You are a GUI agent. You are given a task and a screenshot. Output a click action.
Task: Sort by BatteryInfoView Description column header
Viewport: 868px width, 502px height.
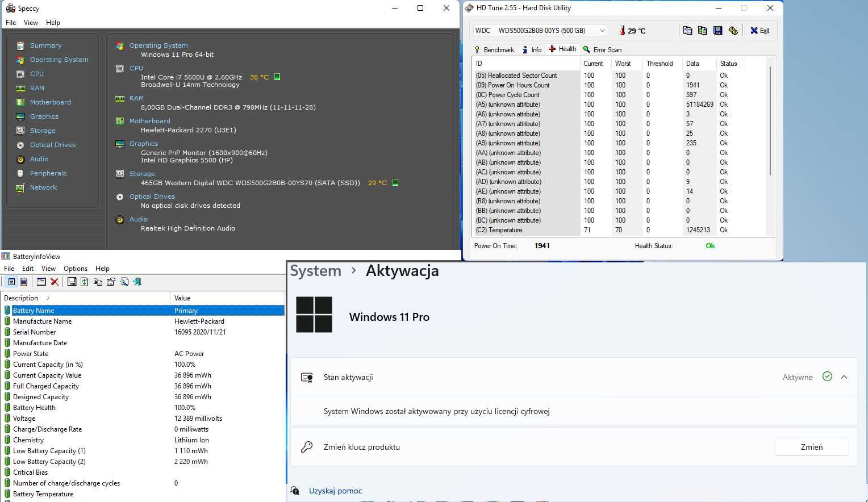85,298
